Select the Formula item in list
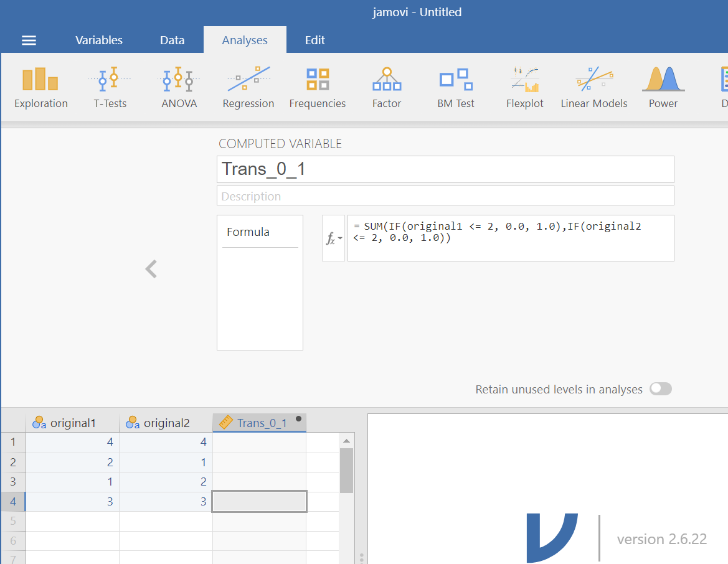This screenshot has height=564, width=728. pyautogui.click(x=260, y=232)
